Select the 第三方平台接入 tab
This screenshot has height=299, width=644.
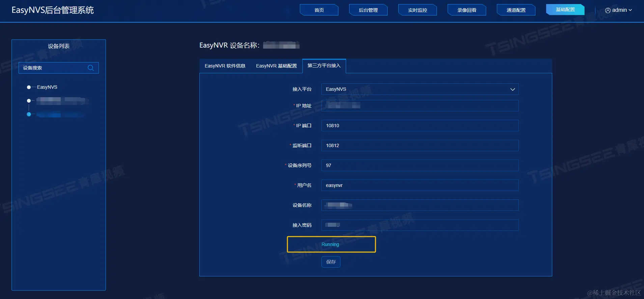click(x=324, y=65)
